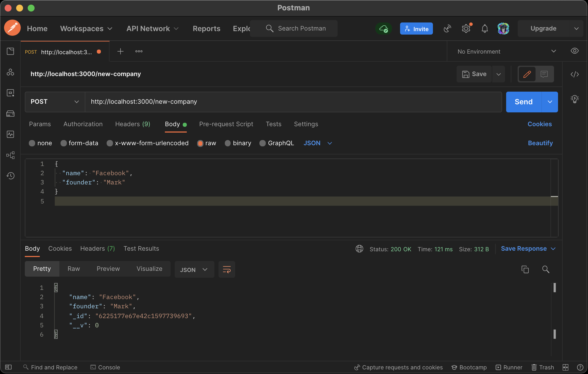
Task: Beautify the JSON request body
Action: tap(540, 143)
